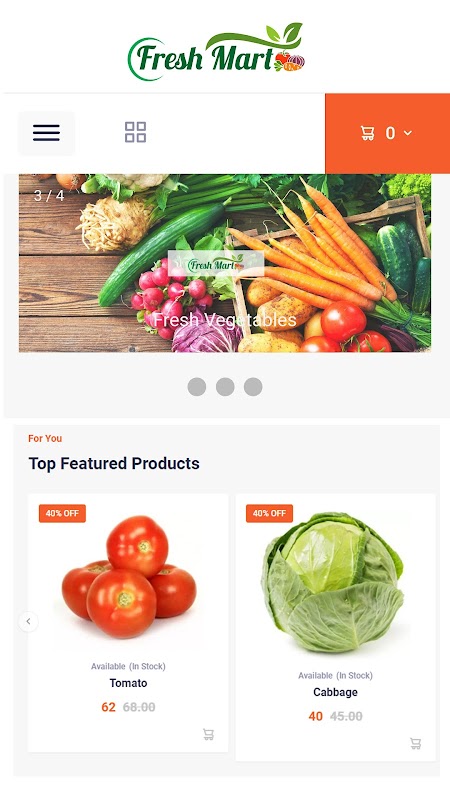Screen dimensions: 450x800
Task: Select the third carousel dot
Action: pyautogui.click(x=253, y=387)
